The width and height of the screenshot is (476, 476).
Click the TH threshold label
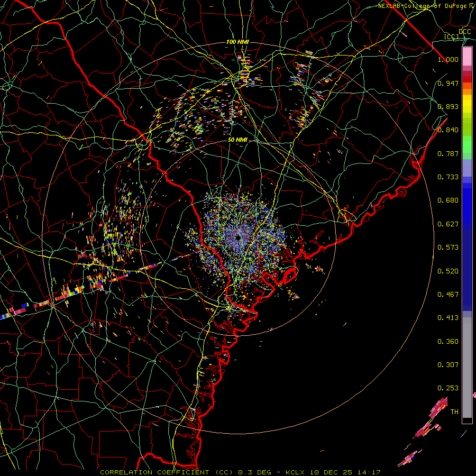click(454, 412)
